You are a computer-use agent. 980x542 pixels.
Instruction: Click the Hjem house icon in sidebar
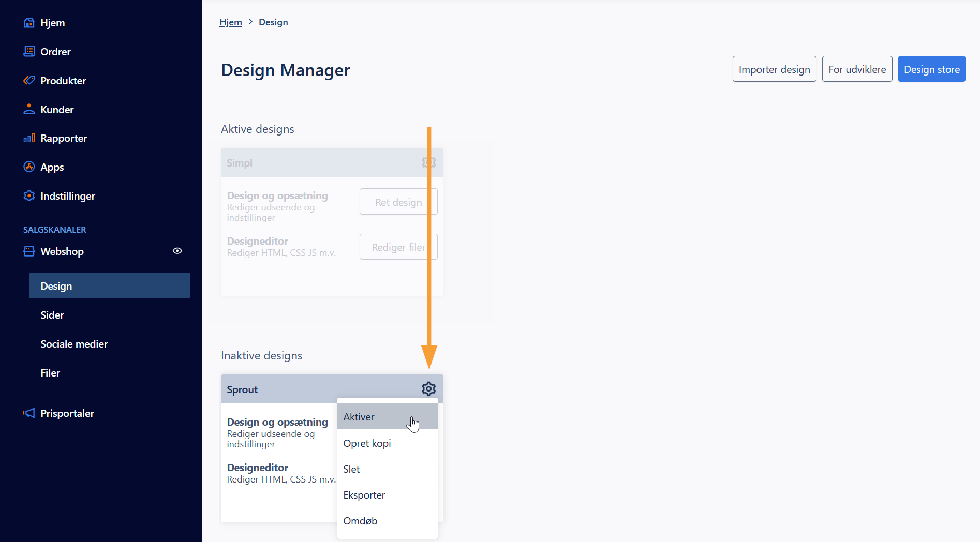click(x=29, y=23)
